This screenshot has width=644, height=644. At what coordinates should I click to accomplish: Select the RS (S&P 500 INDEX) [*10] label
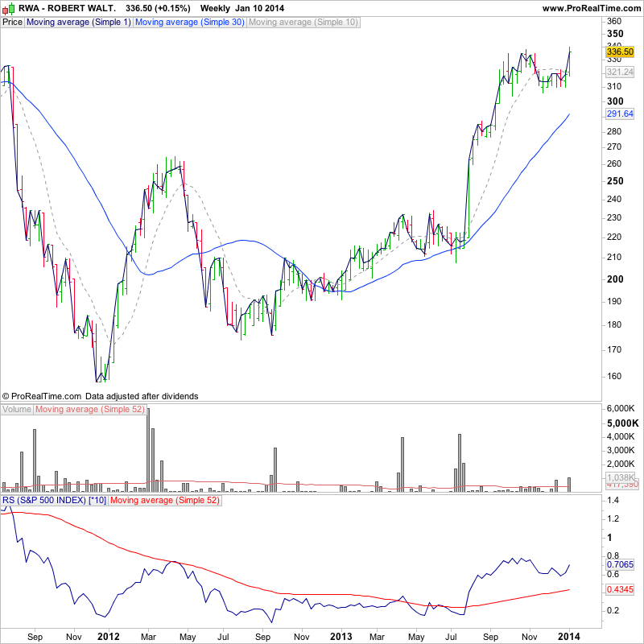click(54, 500)
